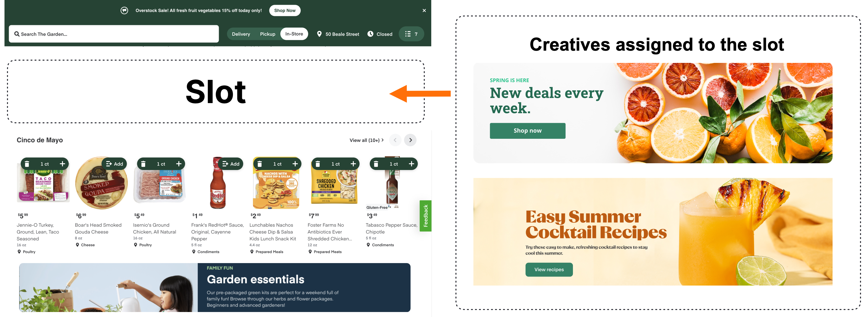Image resolution: width=868 pixels, height=317 pixels.
Task: Click the add to cart icon on Smoked Gouda
Action: point(114,163)
